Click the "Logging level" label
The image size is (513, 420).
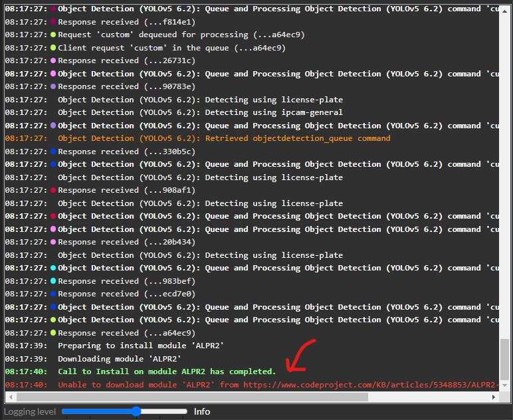click(30, 411)
